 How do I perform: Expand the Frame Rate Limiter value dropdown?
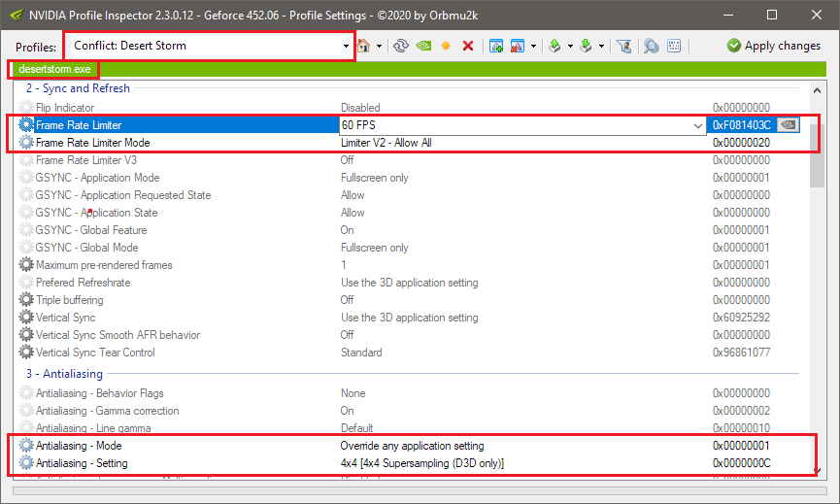[697, 125]
